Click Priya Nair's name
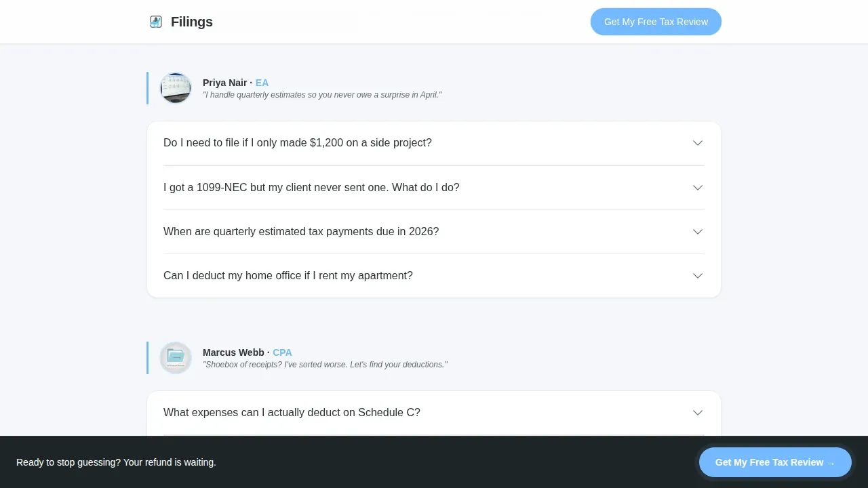 (225, 83)
